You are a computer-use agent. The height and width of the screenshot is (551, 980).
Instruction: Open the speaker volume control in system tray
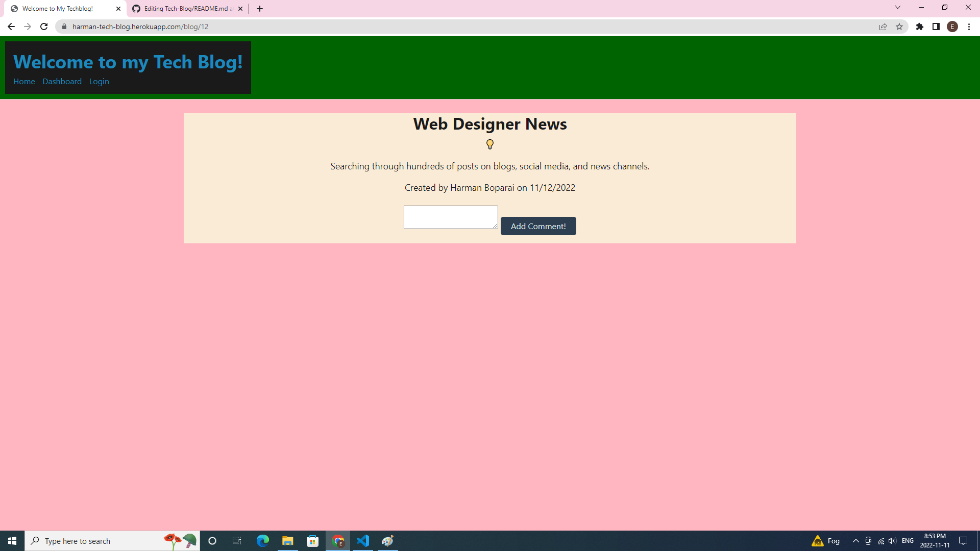(892, 541)
